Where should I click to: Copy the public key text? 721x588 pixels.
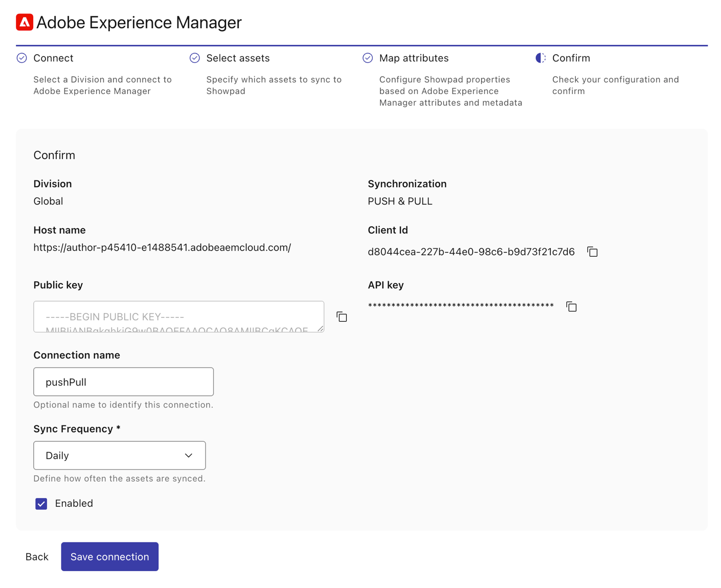(x=342, y=317)
